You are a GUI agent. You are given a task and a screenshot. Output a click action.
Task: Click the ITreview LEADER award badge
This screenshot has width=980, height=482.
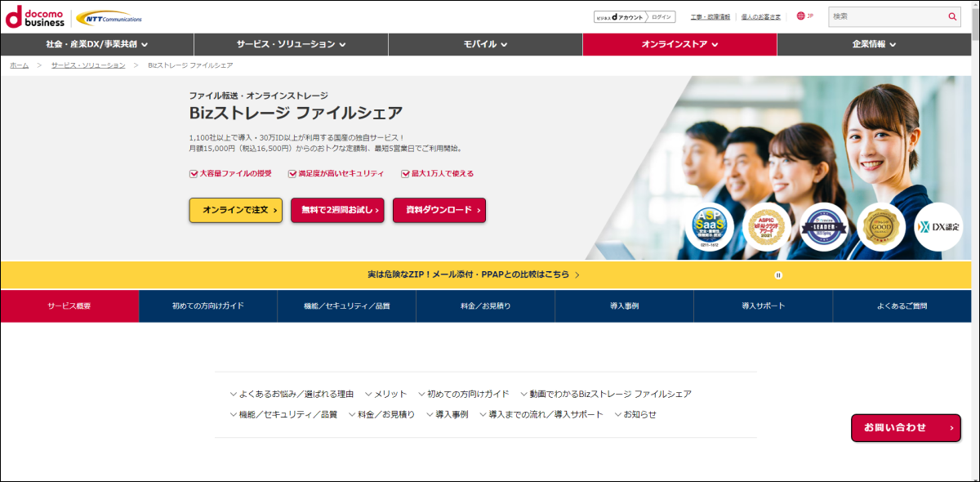823,226
